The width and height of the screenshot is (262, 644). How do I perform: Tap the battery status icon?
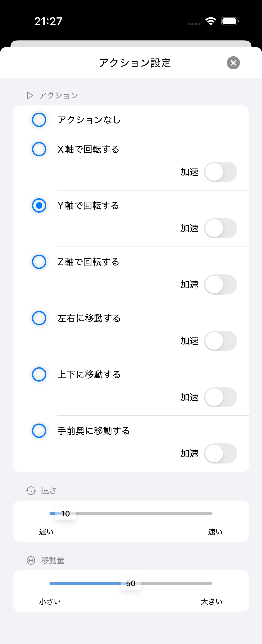pyautogui.click(x=230, y=21)
